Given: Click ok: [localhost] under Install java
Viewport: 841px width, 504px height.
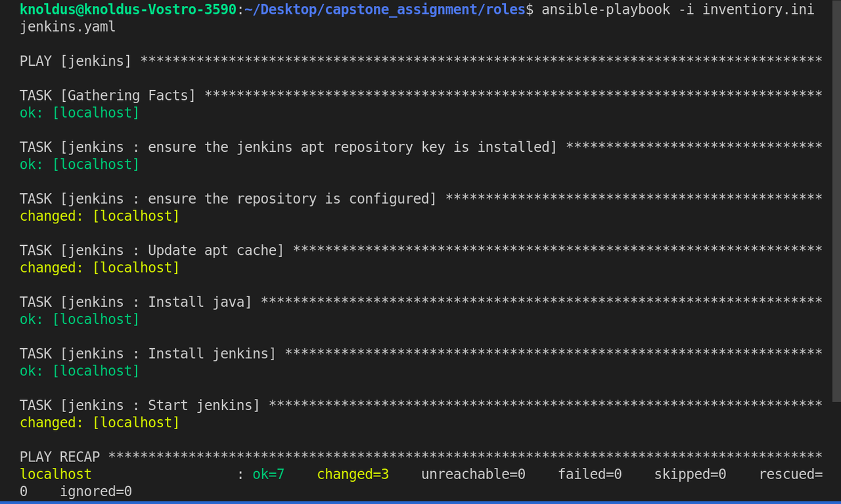Looking at the screenshot, I should [80, 319].
